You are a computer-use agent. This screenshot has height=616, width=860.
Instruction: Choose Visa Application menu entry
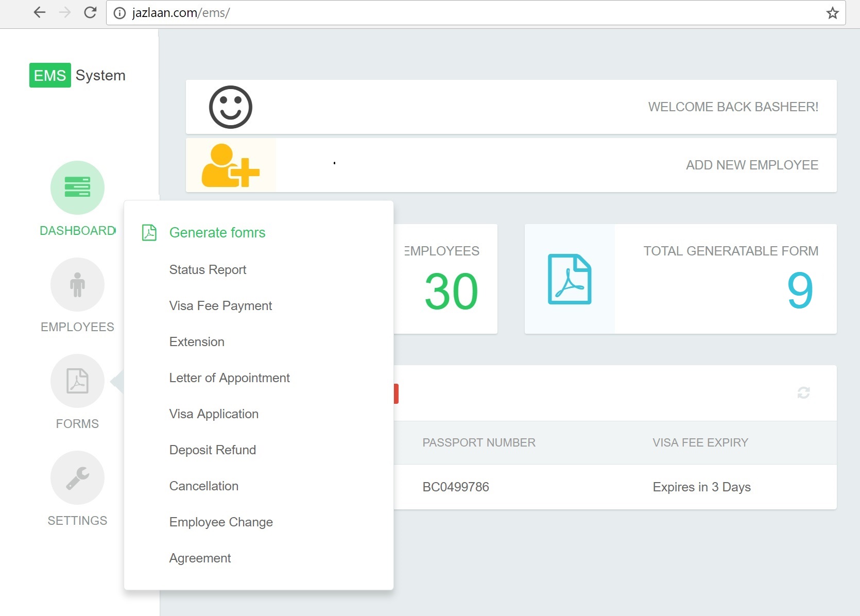(214, 414)
